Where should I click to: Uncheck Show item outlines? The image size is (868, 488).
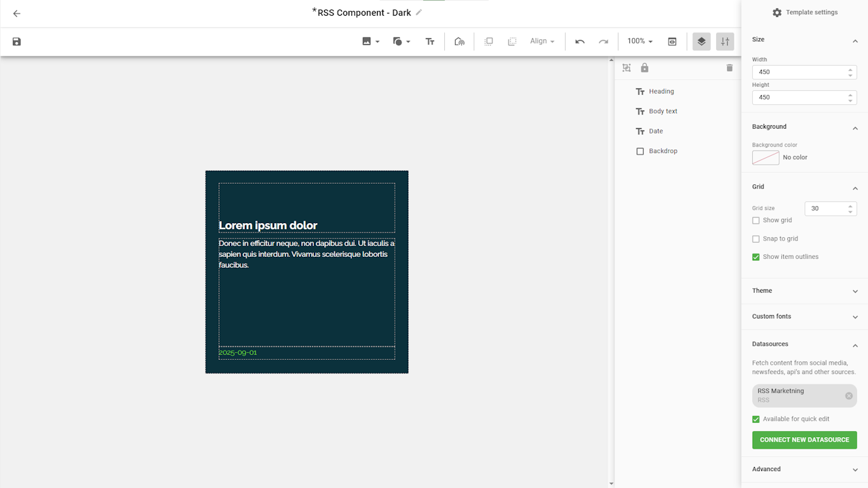[x=756, y=257]
